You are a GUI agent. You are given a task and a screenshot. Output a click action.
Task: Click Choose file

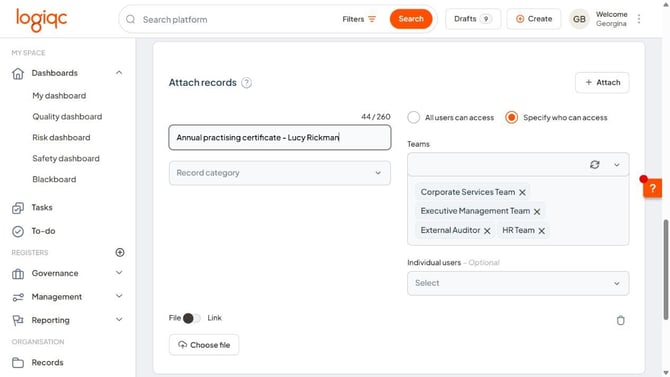204,345
